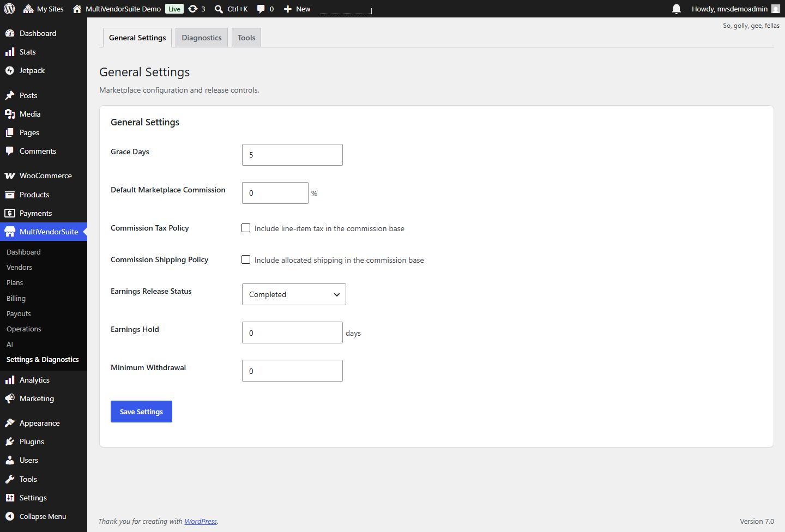Switch to the General Settings tab
This screenshot has width=785, height=532.
137,38
